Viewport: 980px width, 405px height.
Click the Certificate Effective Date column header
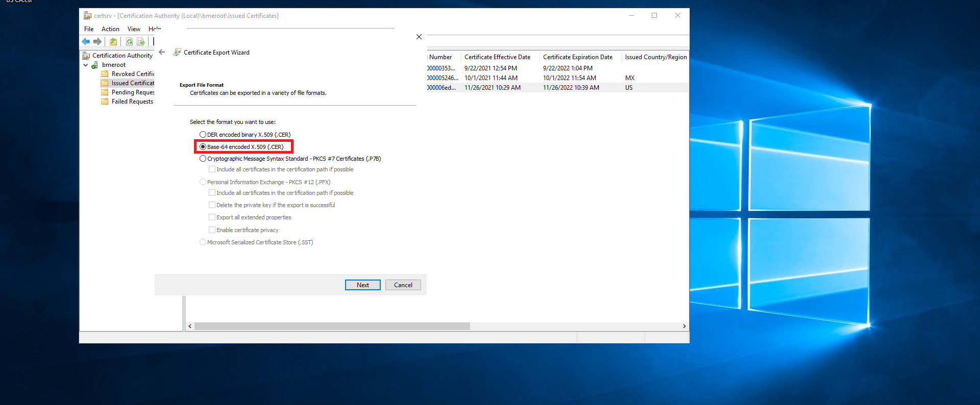(500, 57)
